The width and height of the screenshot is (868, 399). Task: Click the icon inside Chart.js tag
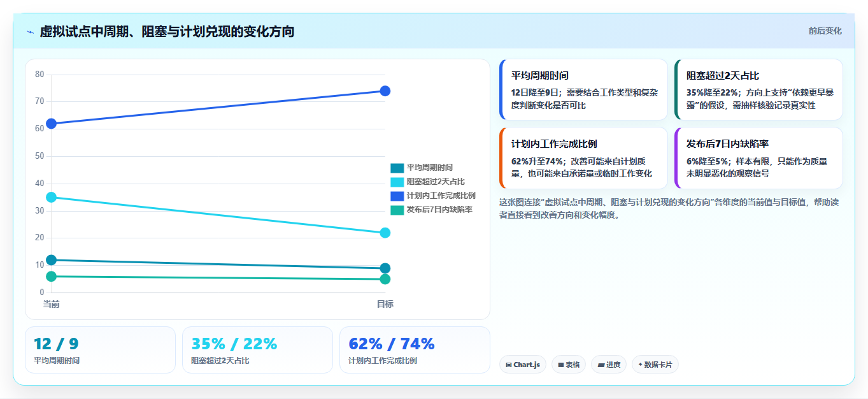pyautogui.click(x=509, y=365)
